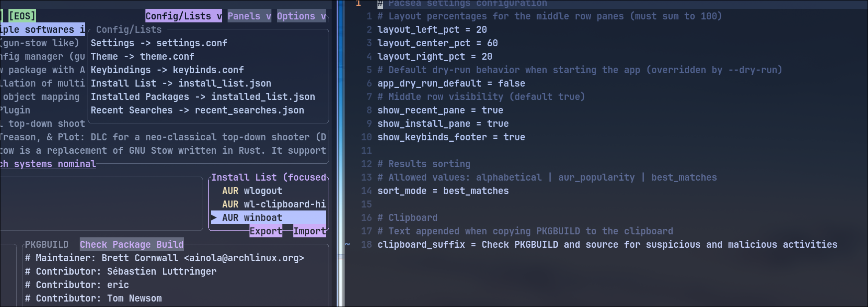This screenshot has height=307, width=868.
Task: Click Check Package Build button
Action: (x=131, y=244)
